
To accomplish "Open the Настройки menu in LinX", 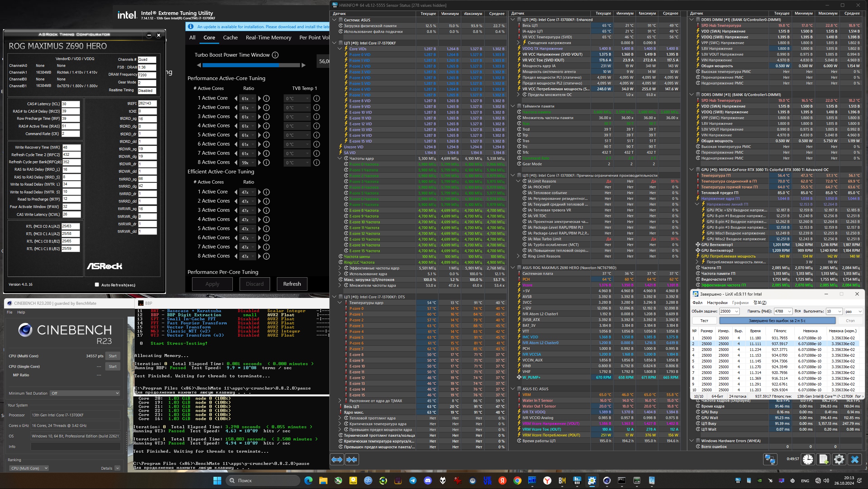I will (x=717, y=303).
